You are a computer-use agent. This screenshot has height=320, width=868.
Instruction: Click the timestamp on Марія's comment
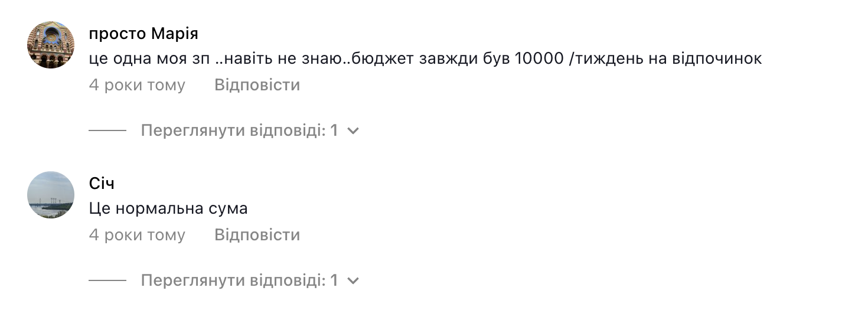coord(137,85)
